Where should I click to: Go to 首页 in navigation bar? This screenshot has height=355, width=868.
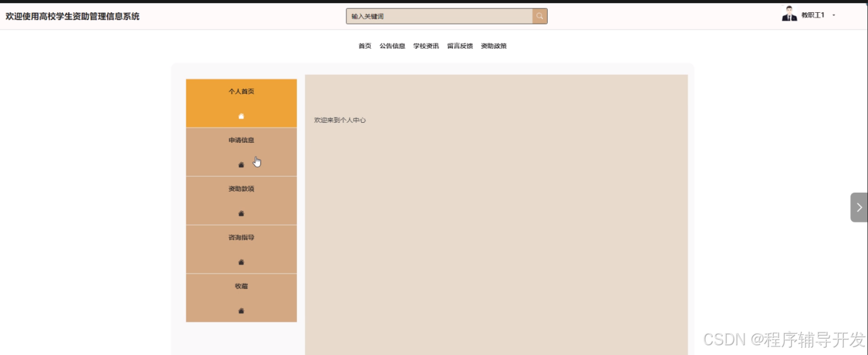[365, 46]
